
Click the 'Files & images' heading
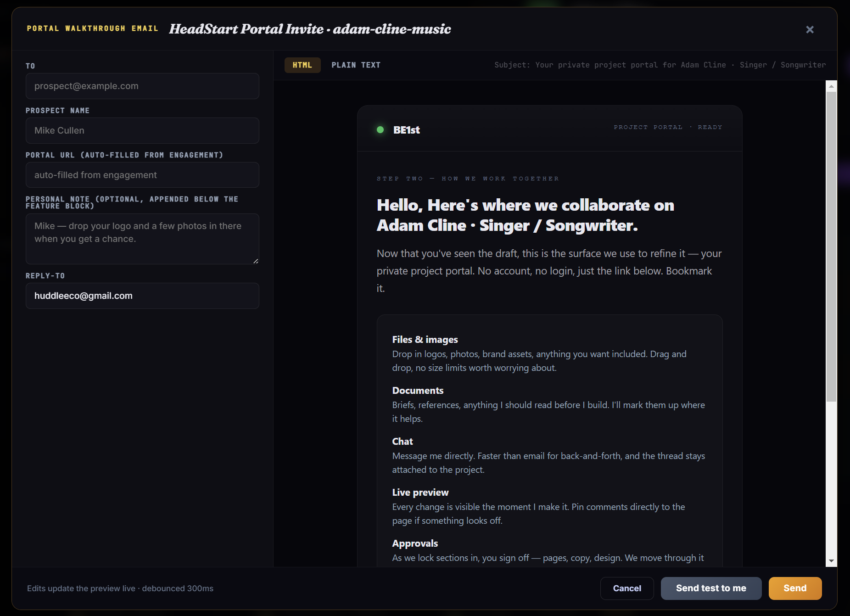click(x=425, y=340)
